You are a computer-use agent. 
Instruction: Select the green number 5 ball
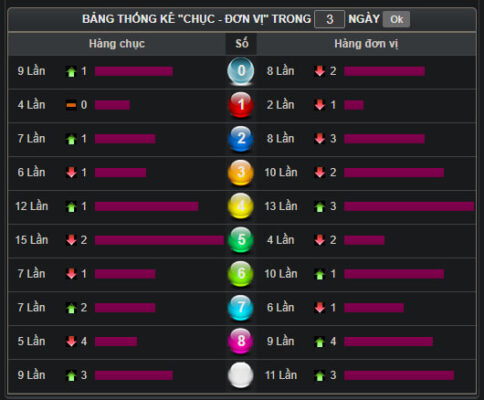241,240
